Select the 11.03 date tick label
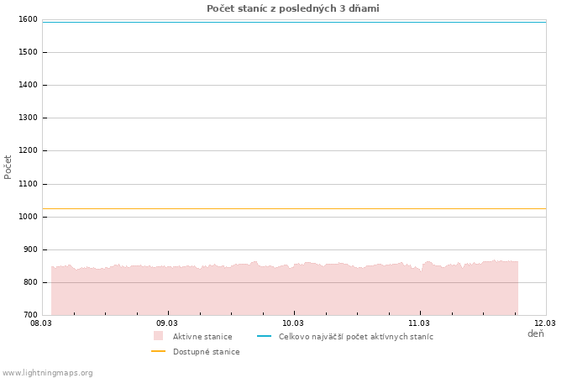This screenshot has height=378, width=588. click(x=419, y=323)
